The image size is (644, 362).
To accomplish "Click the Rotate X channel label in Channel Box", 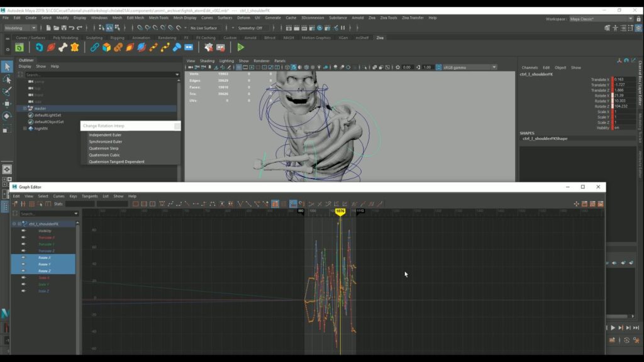I will [x=602, y=96].
